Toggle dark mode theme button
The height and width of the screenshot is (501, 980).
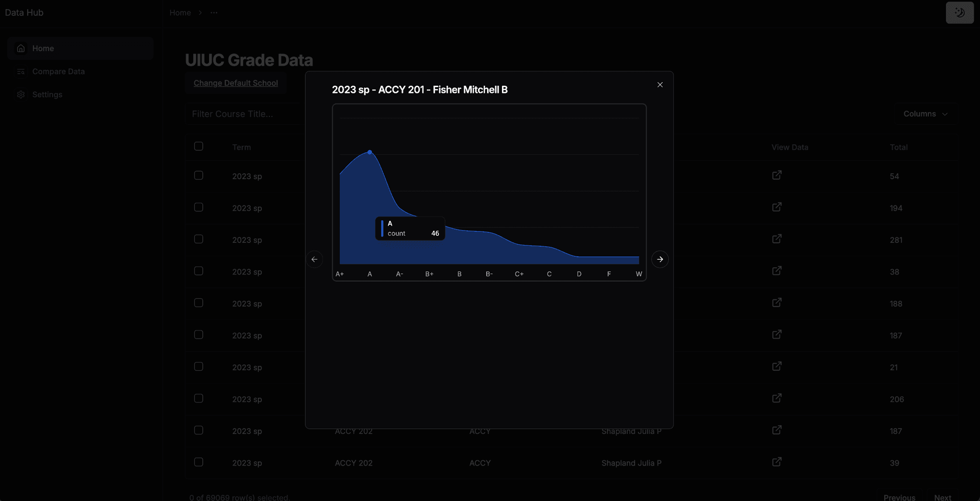point(959,12)
